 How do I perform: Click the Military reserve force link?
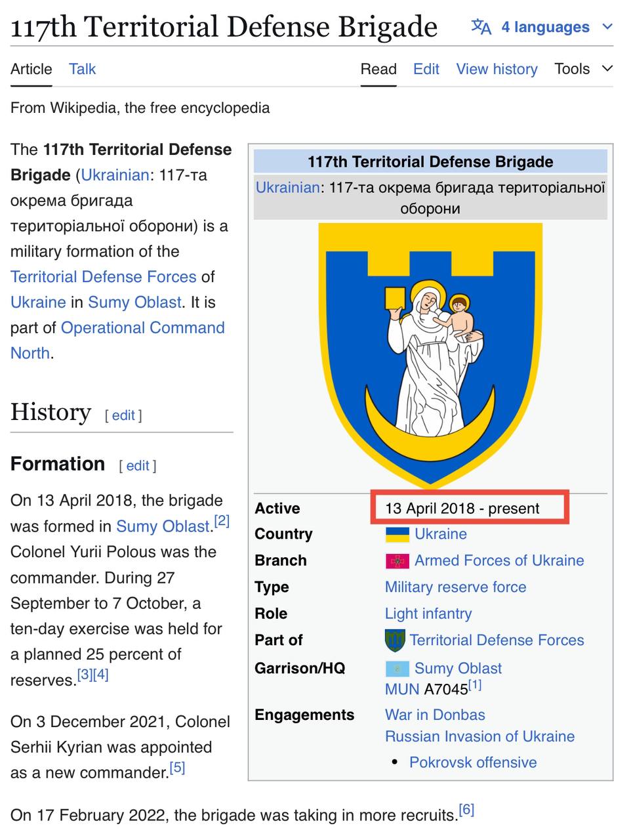coord(455,587)
